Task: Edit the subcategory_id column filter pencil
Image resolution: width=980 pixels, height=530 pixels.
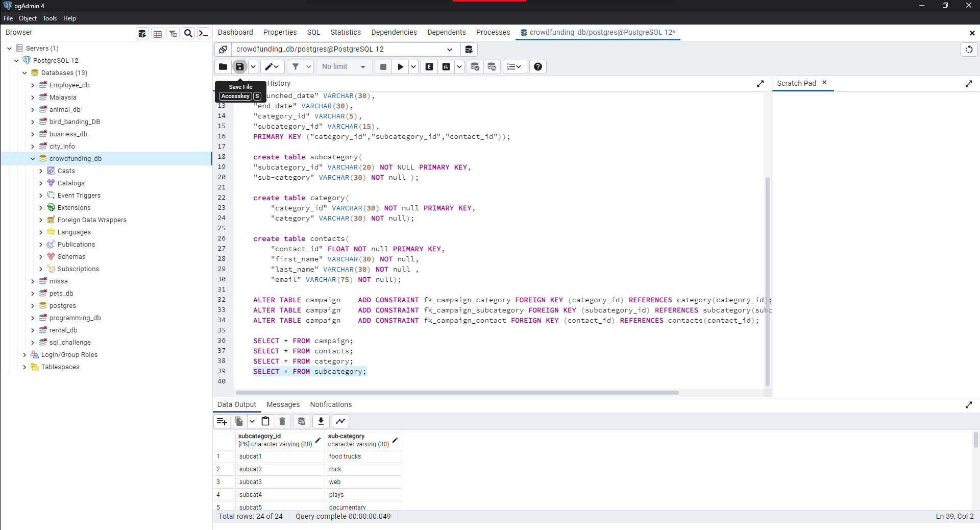Action: point(317,440)
